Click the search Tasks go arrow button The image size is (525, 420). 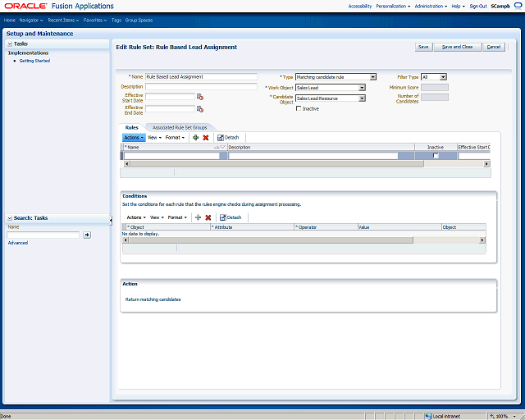click(x=87, y=235)
